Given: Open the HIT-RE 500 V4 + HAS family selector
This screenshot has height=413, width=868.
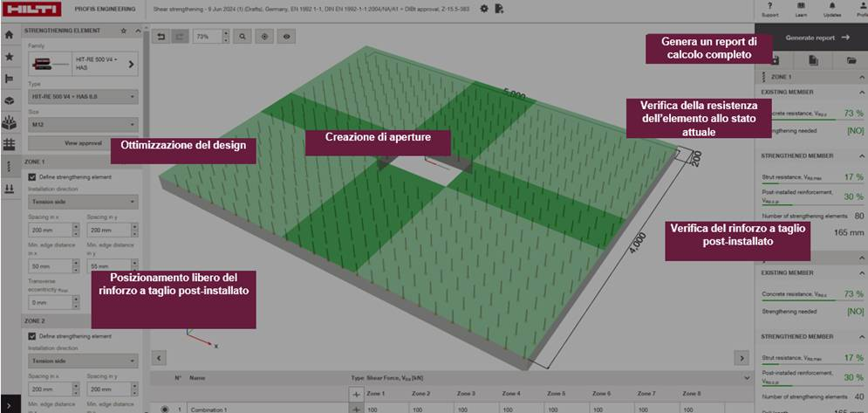Looking at the screenshot, I should (x=83, y=65).
